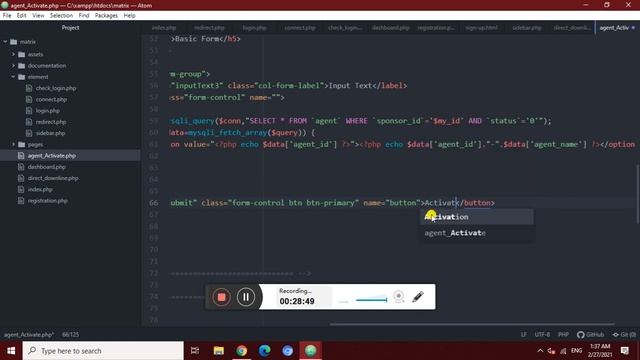The image size is (640, 360).
Task: Click the Atom icon on the taskbar
Action: pyautogui.click(x=311, y=351)
